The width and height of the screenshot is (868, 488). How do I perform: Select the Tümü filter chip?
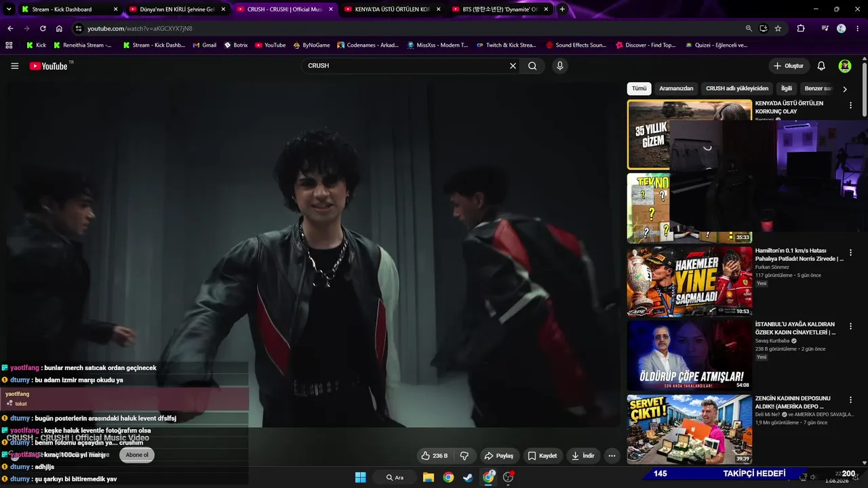[x=639, y=89]
